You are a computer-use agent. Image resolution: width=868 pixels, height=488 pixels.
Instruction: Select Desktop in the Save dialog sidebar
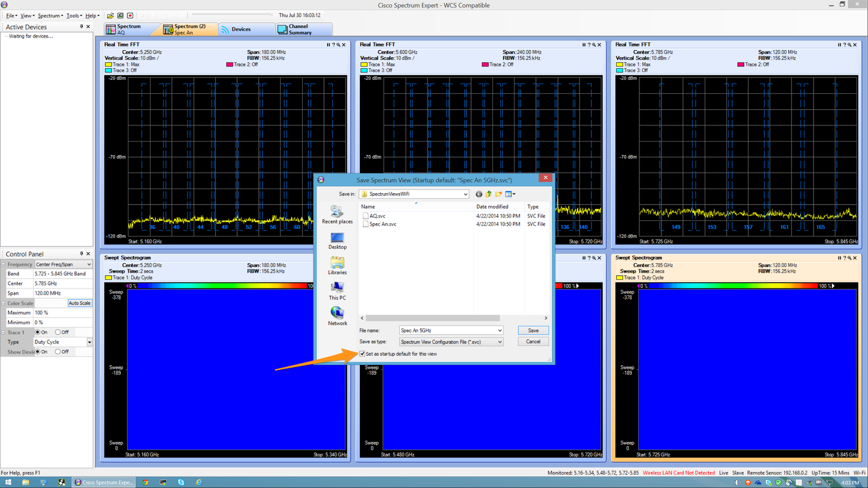point(337,241)
